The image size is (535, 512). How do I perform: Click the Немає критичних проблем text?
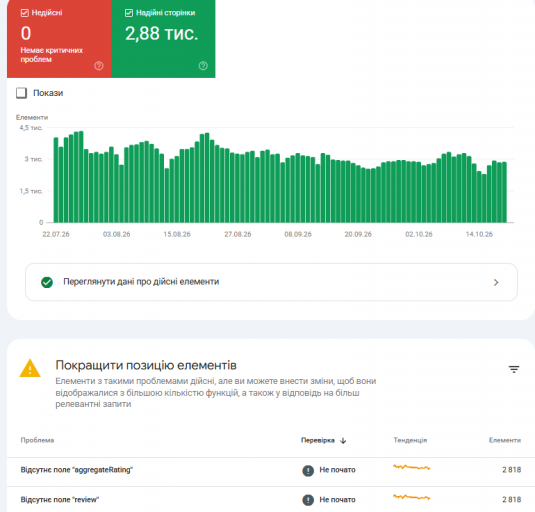(52, 55)
